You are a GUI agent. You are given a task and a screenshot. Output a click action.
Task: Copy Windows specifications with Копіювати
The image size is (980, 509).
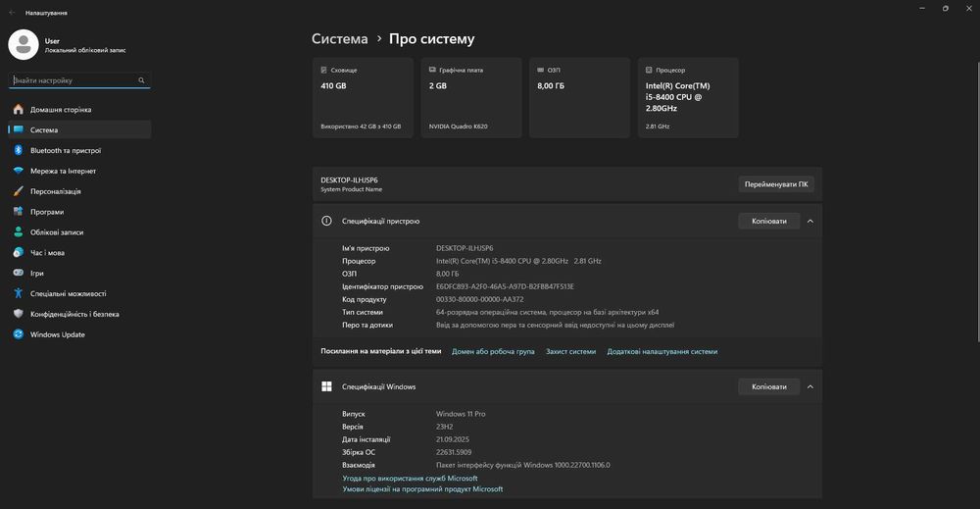pos(768,387)
